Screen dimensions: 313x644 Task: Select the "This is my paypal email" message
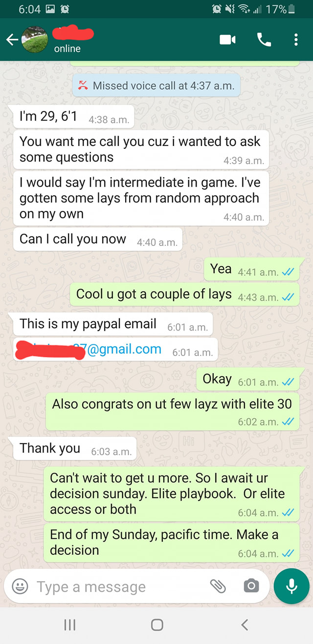click(113, 324)
